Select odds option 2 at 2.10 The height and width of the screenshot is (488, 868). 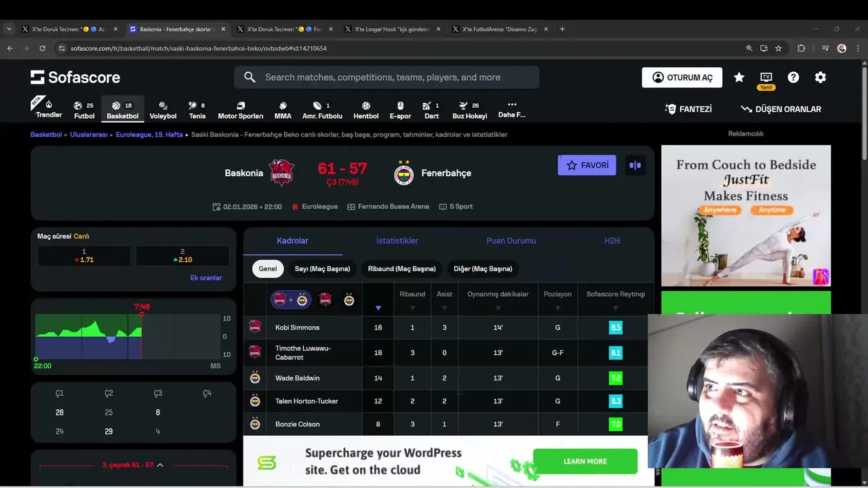tap(182, 256)
